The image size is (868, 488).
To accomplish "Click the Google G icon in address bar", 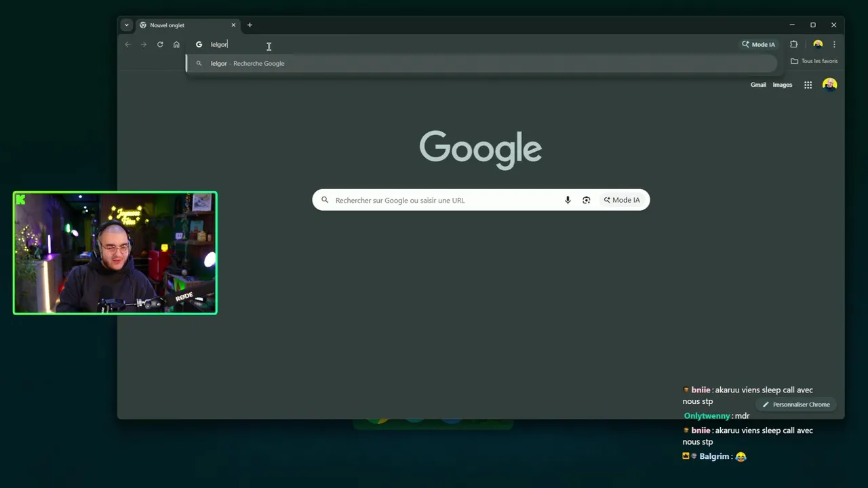I will (199, 45).
